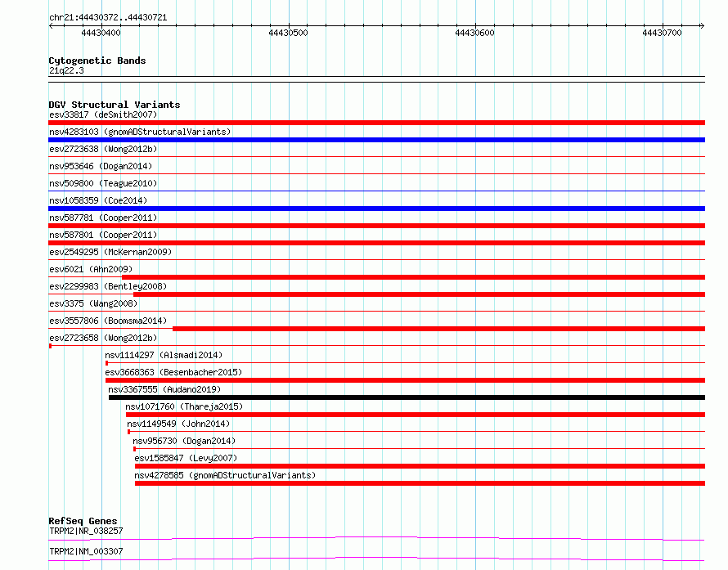The image size is (728, 570).
Task: Click the TRPM2|NR_038257 gene label
Action: (x=86, y=531)
